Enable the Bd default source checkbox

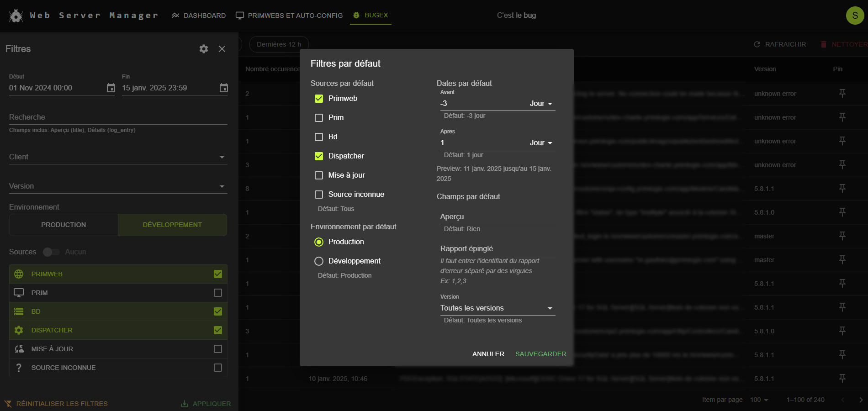319,137
